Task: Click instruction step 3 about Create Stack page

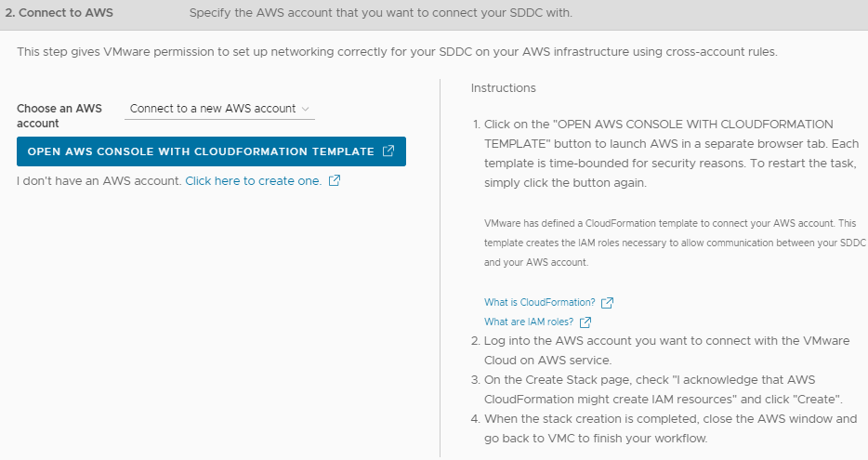Action: tap(657, 389)
